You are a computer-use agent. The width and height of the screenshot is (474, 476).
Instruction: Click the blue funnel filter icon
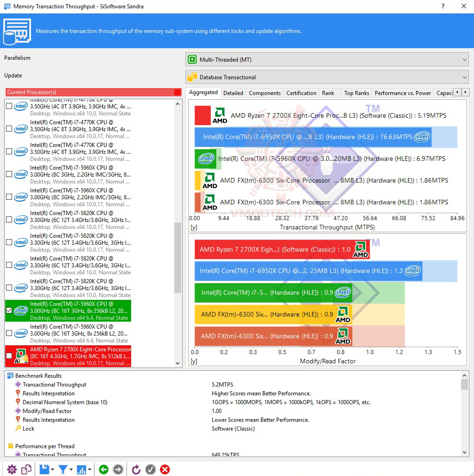[x=63, y=470]
